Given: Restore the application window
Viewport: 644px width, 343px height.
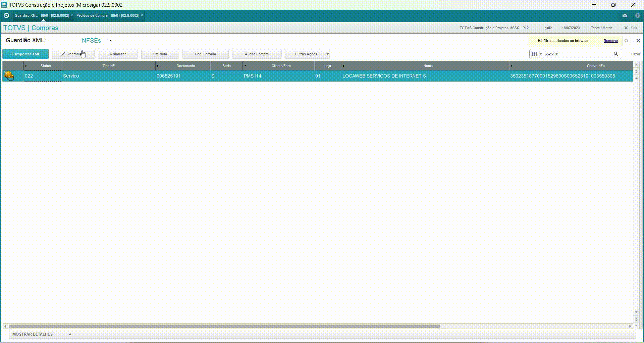Looking at the screenshot, I should 613,5.
